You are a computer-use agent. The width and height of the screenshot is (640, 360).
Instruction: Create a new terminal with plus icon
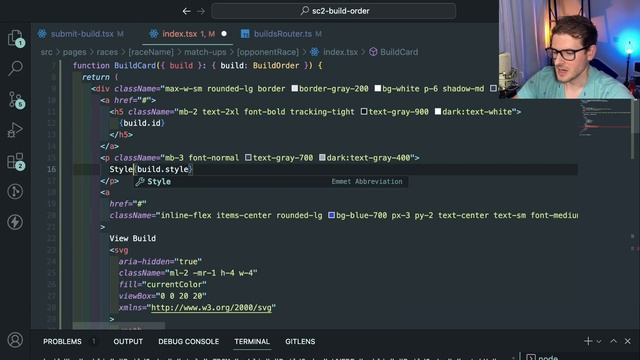pos(588,341)
